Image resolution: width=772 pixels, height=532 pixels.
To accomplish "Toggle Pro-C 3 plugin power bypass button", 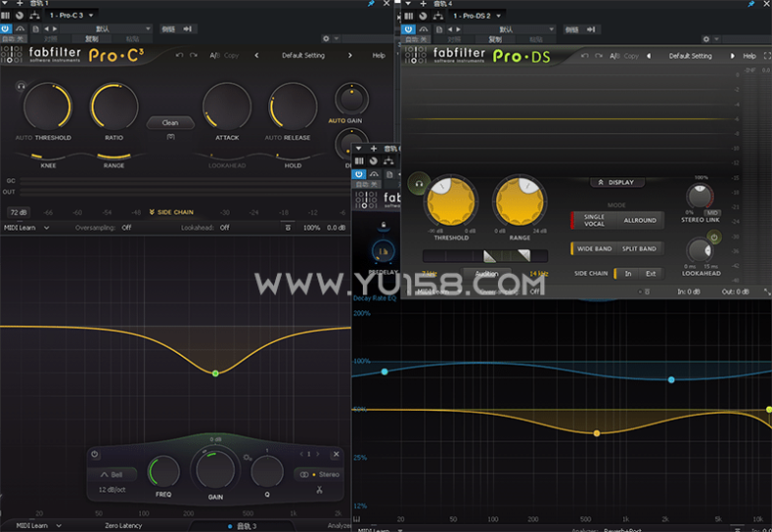I will pos(6,29).
